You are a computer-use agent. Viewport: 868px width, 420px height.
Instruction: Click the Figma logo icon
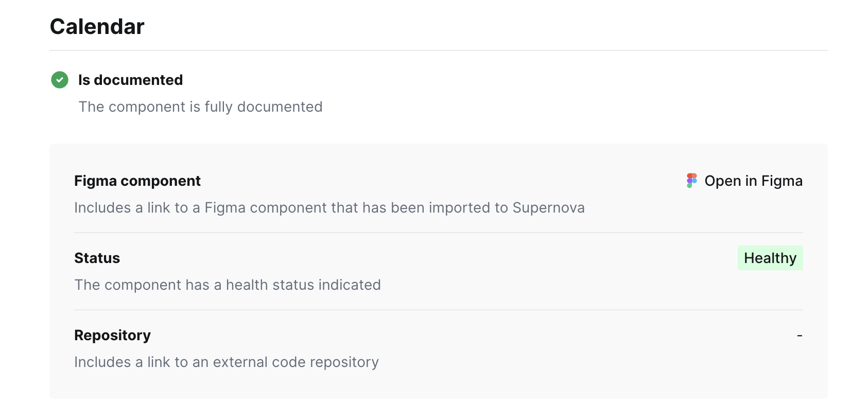[691, 181]
